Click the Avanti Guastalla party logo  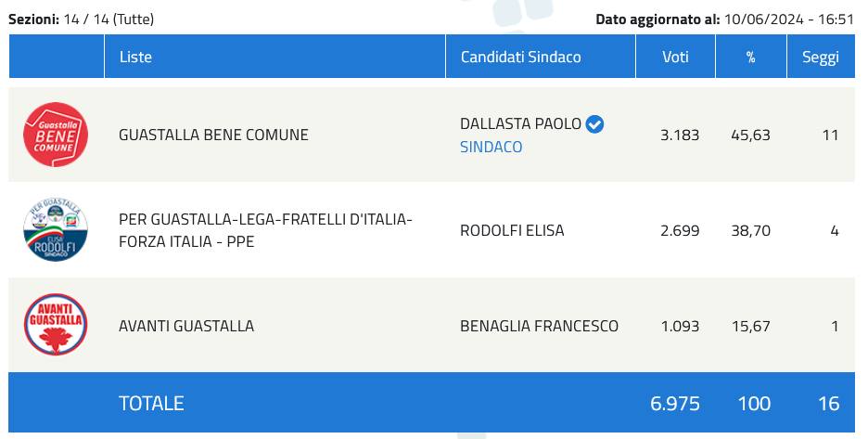[x=56, y=325]
